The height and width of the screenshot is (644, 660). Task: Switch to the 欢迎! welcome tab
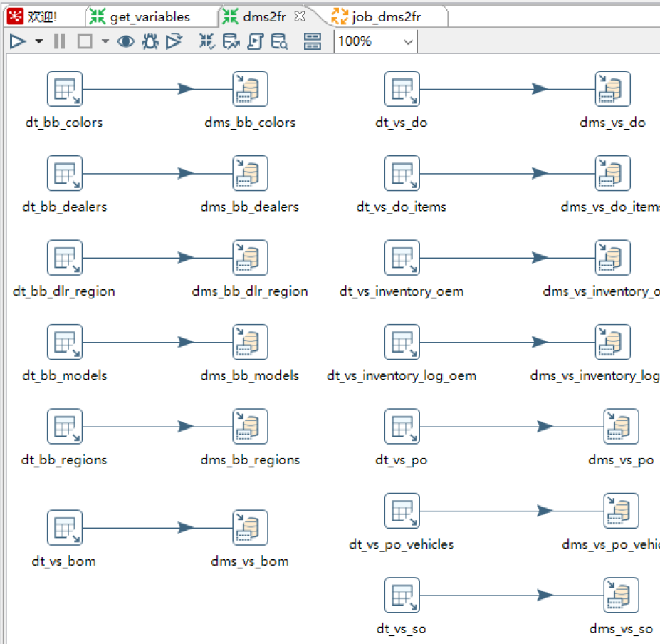42,17
